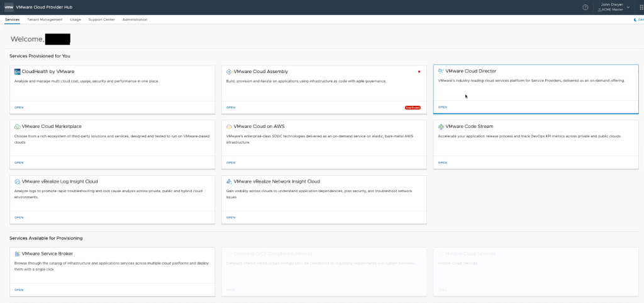Image resolution: width=644 pixels, height=303 pixels.
Task: Click the VMware Code Stream icon
Action: tap(441, 127)
